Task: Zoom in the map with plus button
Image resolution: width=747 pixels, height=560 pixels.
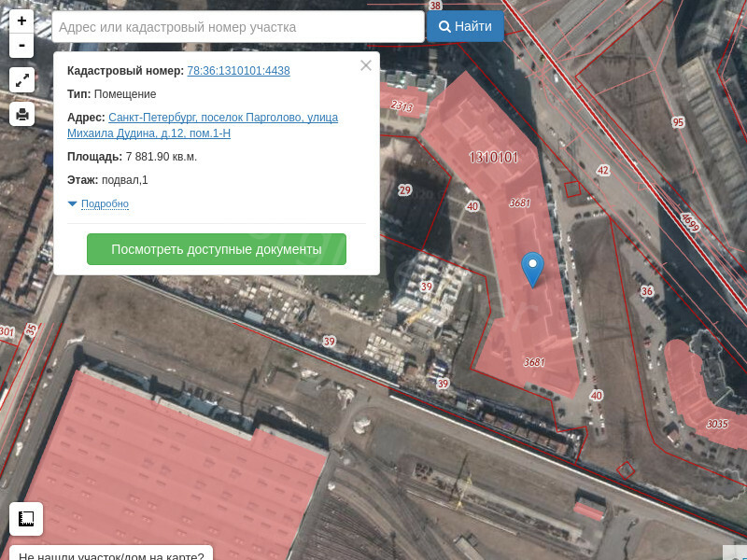Action: point(21,21)
